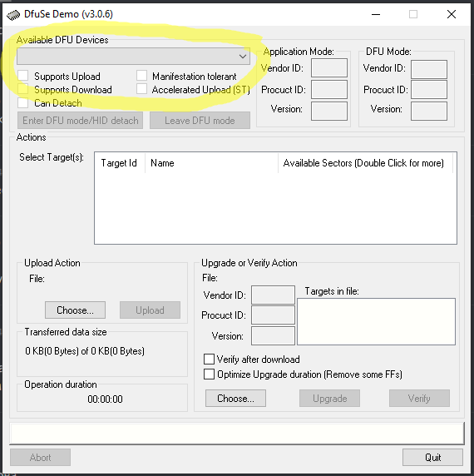Click the DfuSe Demo chip icon in title bar

coord(13,15)
